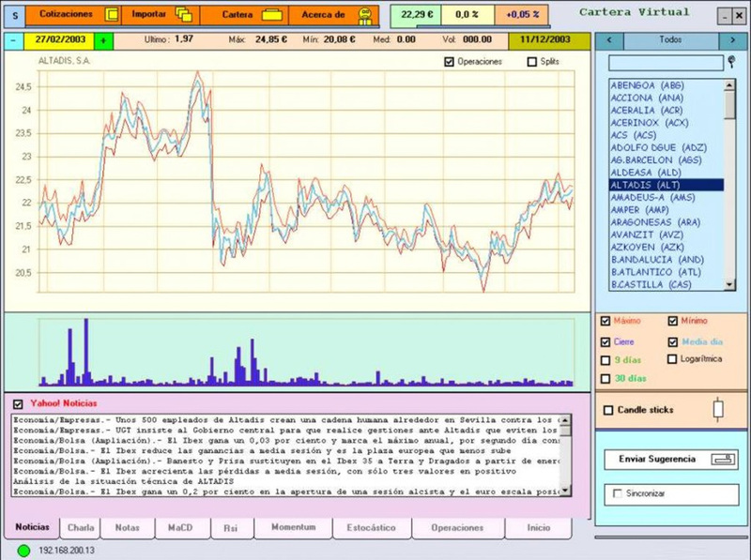Switch to the Rsi tab
751x560 pixels.
pos(232,528)
